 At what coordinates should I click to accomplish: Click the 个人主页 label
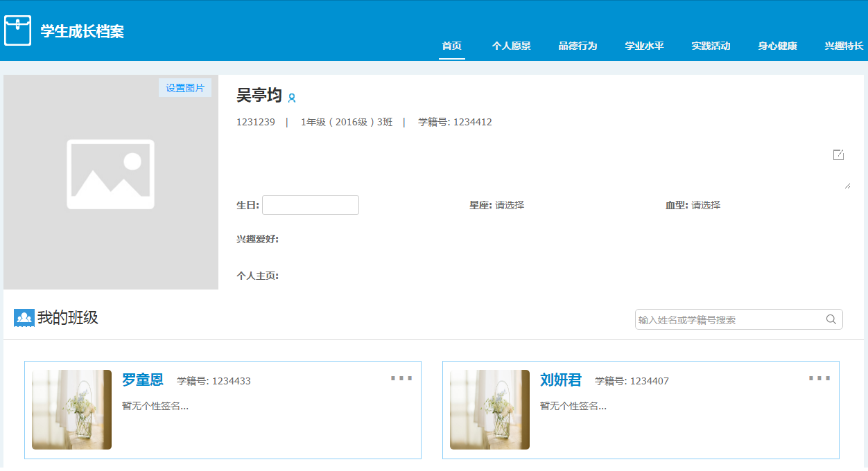257,276
